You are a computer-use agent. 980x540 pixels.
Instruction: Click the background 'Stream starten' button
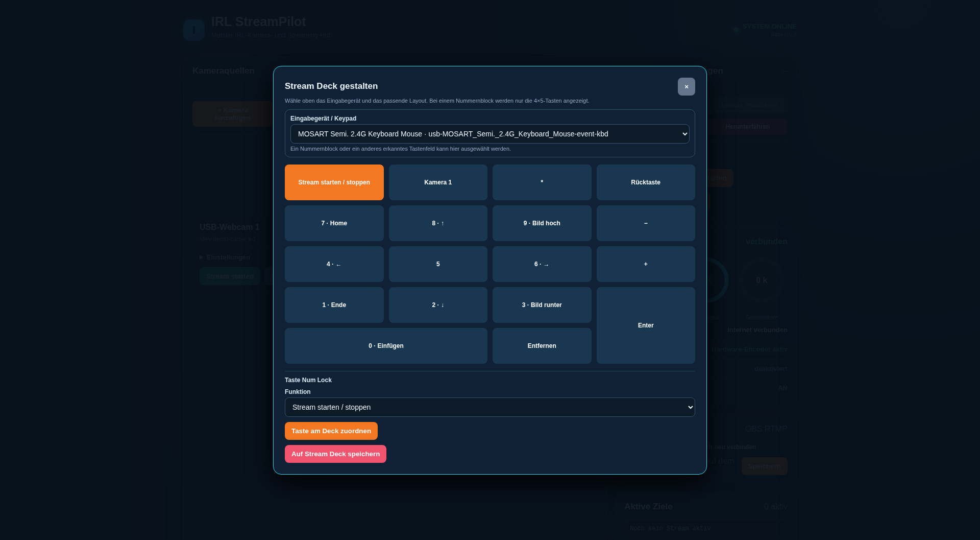(x=230, y=276)
